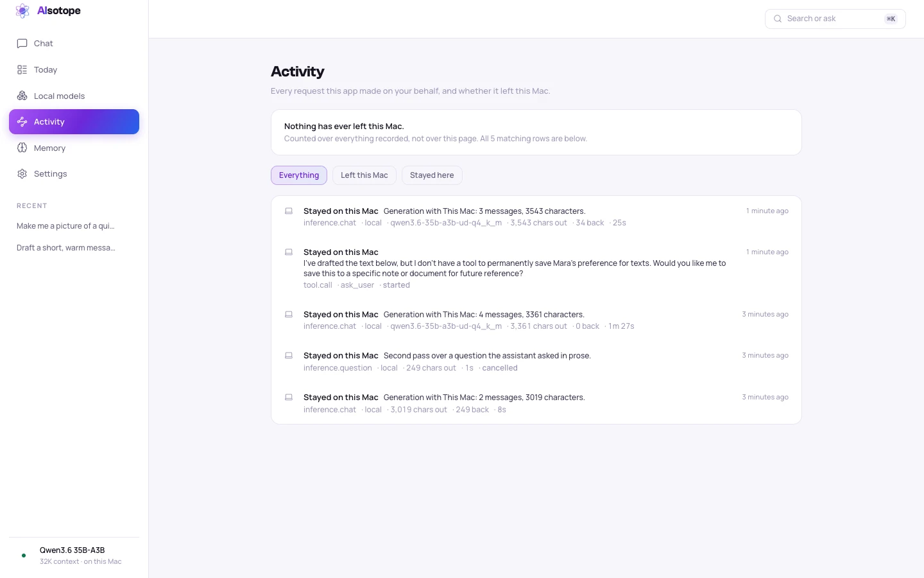924x578 pixels.
Task: Click the Today list icon
Action: (x=22, y=70)
